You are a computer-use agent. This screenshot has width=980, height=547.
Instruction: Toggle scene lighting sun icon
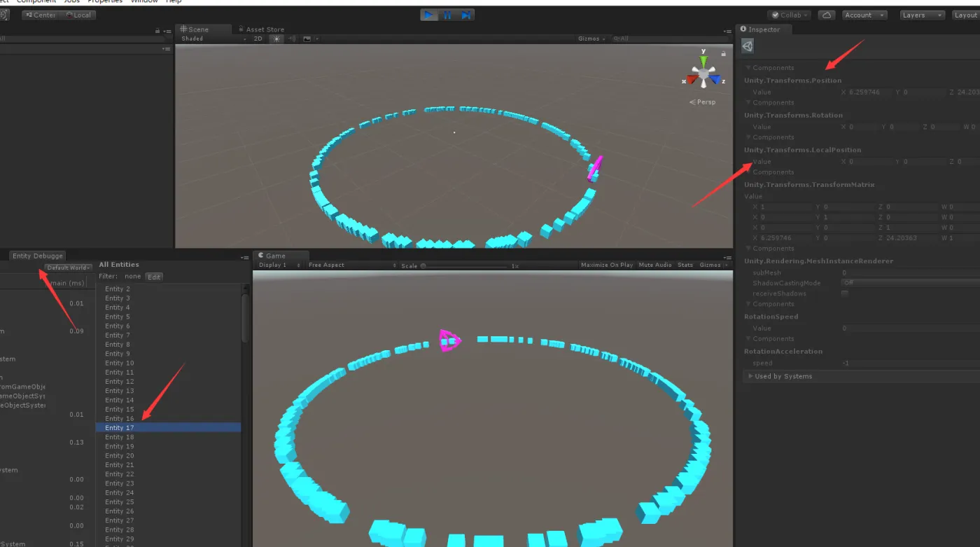click(276, 39)
